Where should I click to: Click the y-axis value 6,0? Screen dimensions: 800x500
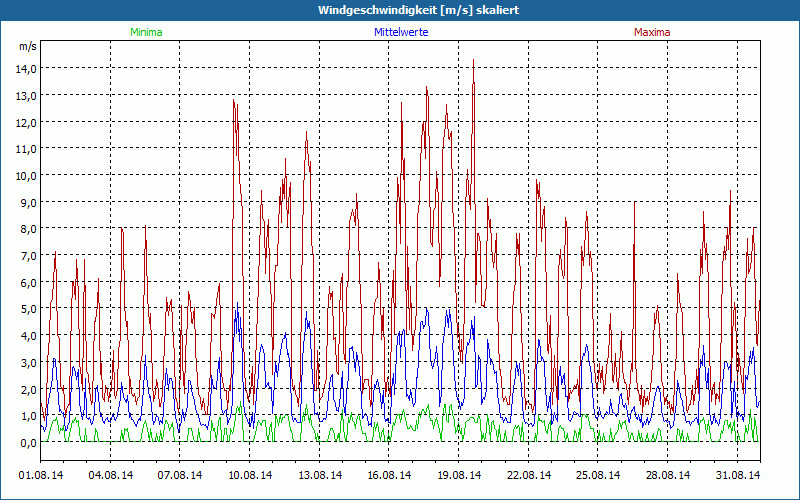[x=28, y=282]
